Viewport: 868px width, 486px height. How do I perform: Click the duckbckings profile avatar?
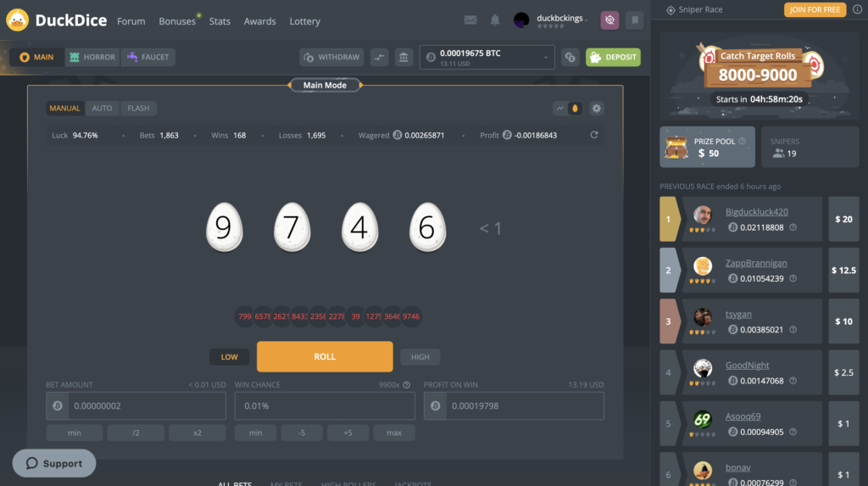pos(521,20)
